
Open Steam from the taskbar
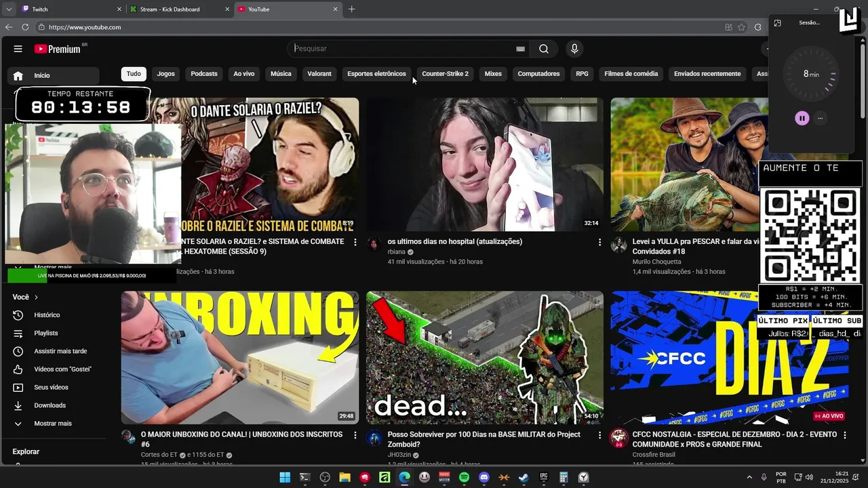[524, 477]
